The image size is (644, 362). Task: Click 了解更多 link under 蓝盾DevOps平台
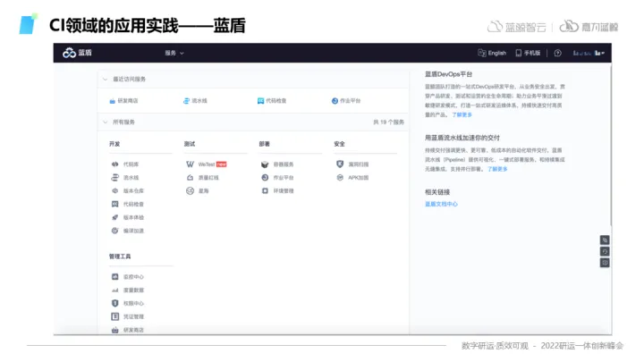point(462,115)
